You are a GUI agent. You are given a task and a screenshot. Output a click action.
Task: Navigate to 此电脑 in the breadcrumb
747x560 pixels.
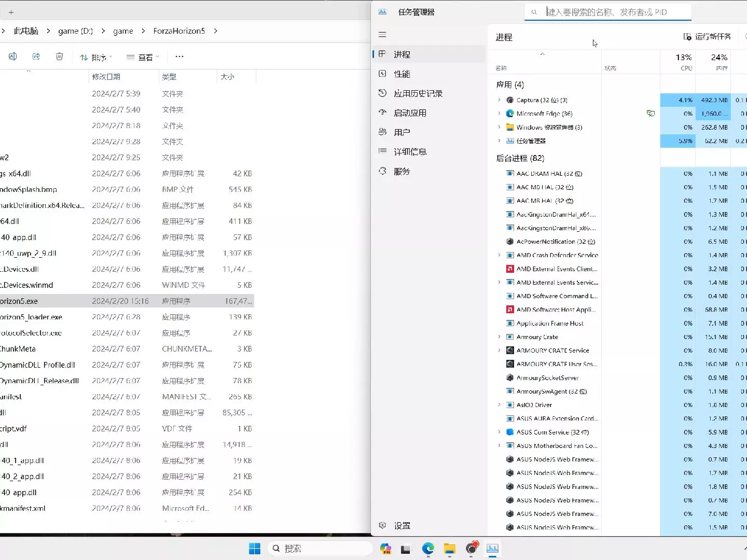[26, 31]
